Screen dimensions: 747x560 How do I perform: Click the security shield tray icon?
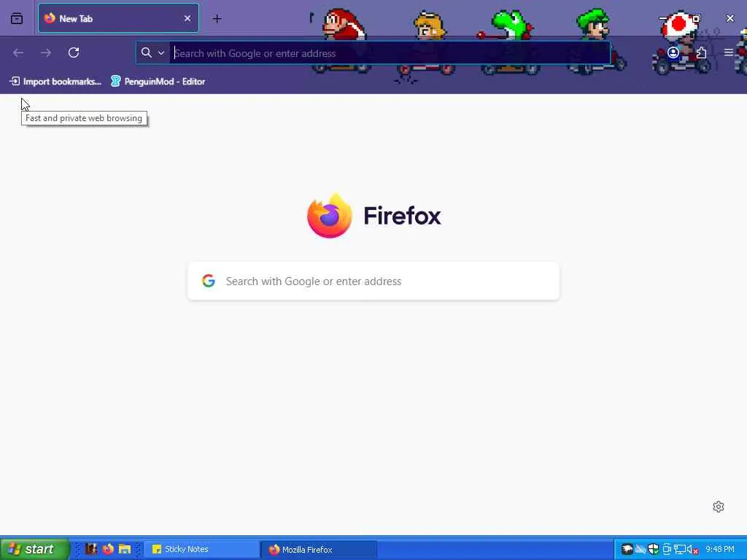click(x=653, y=550)
